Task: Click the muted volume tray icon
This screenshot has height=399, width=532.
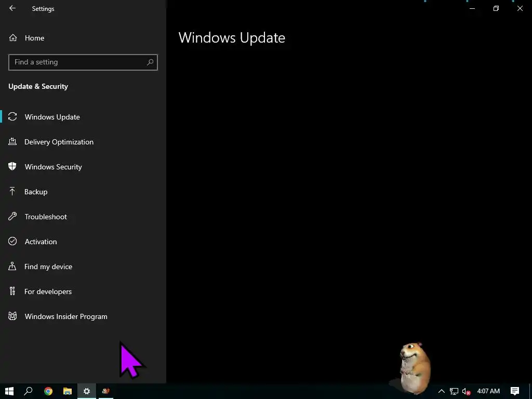Action: (x=466, y=391)
